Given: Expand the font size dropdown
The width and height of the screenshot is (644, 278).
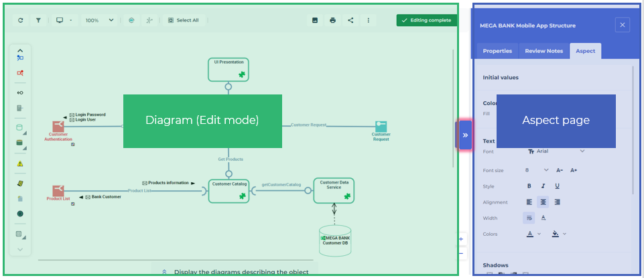Looking at the screenshot, I should tap(545, 170).
